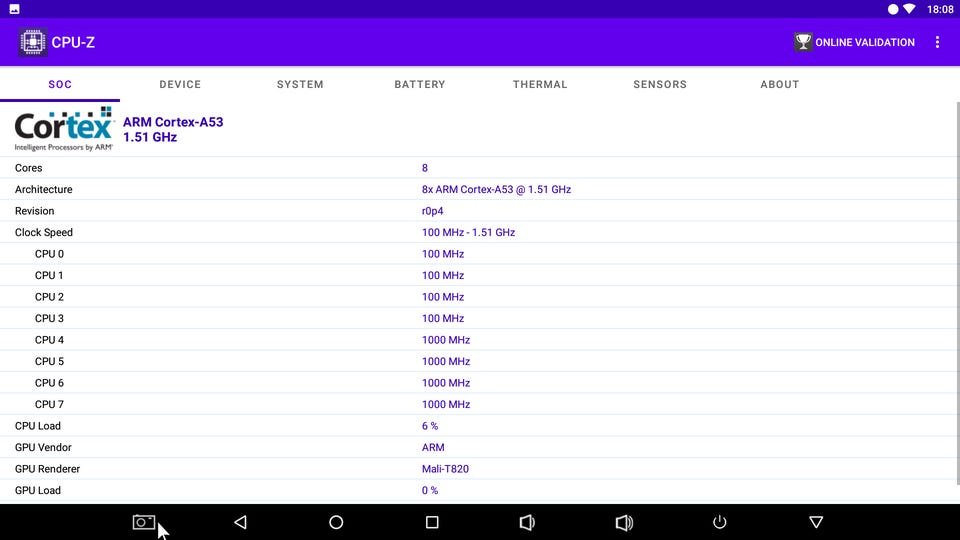960x540 pixels.
Task: Select the CPU 3 row label
Action: point(49,318)
